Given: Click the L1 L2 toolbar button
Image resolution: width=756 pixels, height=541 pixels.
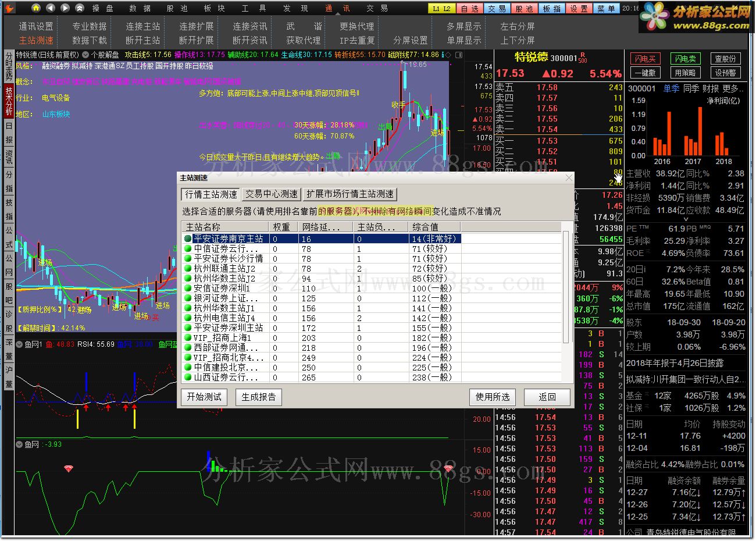Looking at the screenshot, I should point(442,8).
